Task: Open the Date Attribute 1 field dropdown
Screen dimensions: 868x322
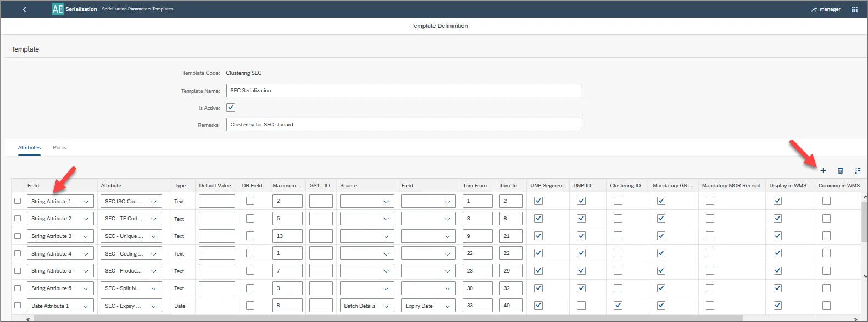Action: 60,306
